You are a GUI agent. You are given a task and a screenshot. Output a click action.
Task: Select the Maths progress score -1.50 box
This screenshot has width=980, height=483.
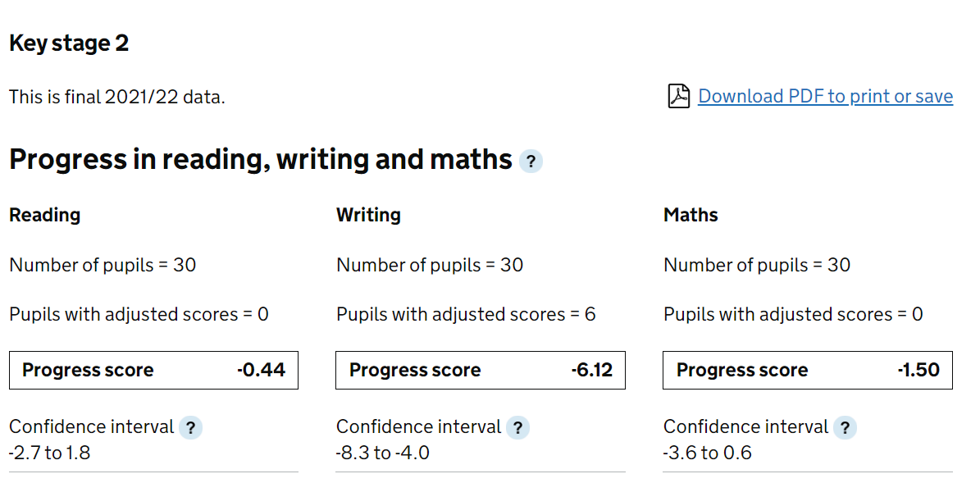pyautogui.click(x=808, y=370)
